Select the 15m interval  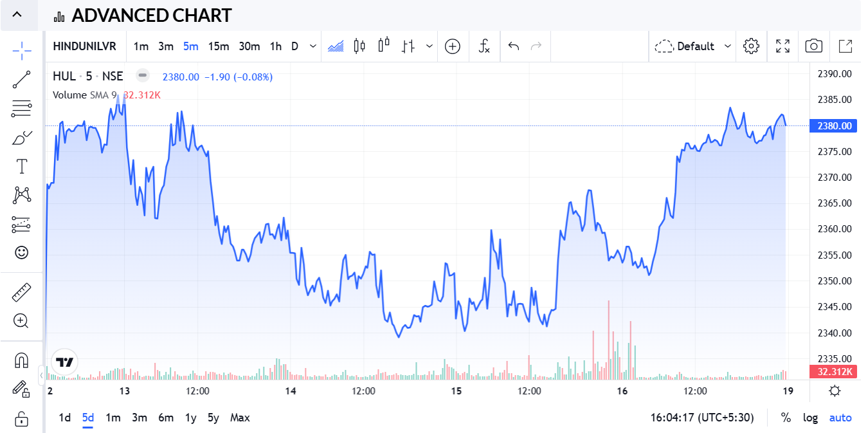click(219, 46)
